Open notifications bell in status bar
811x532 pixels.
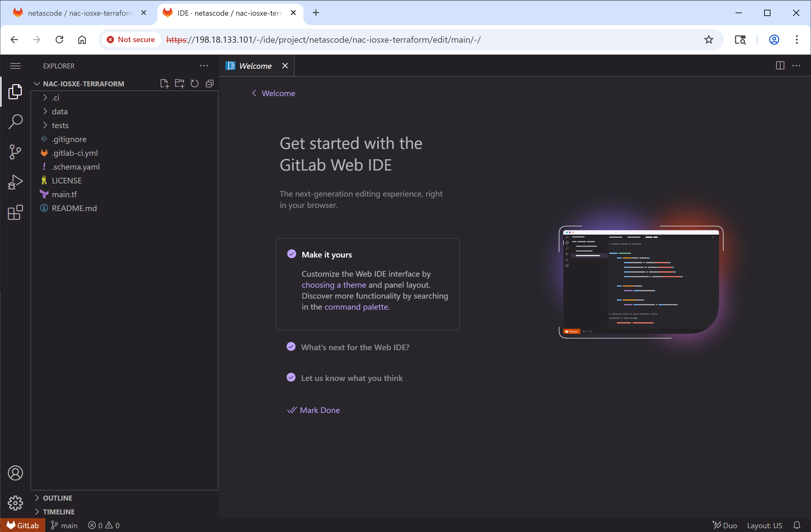point(797,525)
